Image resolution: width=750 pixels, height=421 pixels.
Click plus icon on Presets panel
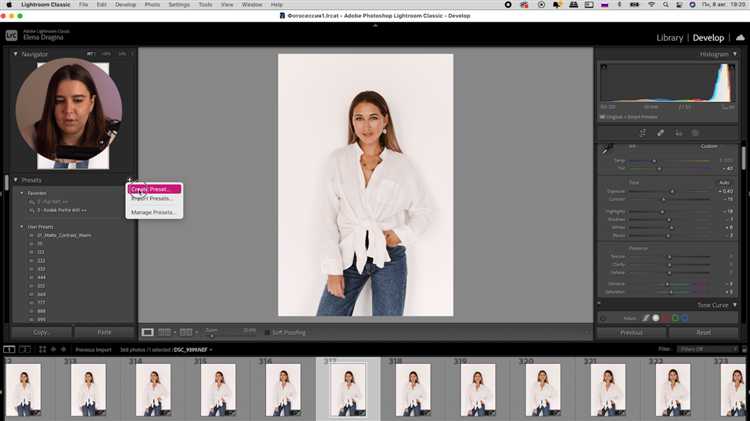tap(130, 180)
